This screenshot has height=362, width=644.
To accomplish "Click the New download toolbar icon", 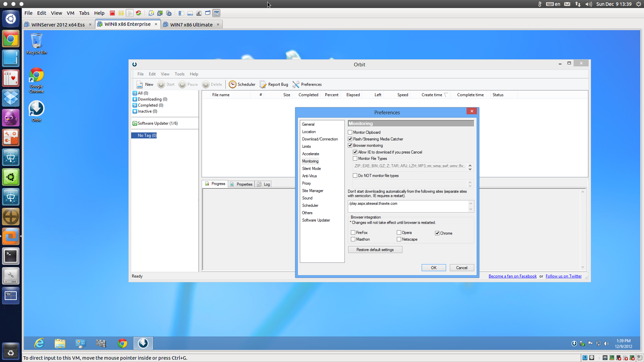I will pyautogui.click(x=140, y=84).
